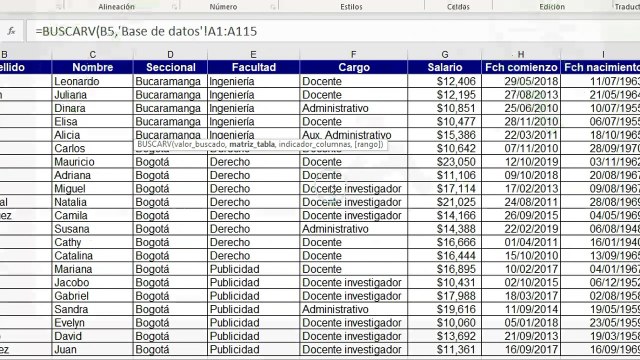Select the cell containing Evelyn
This screenshot has height=360, width=640.
point(93,322)
